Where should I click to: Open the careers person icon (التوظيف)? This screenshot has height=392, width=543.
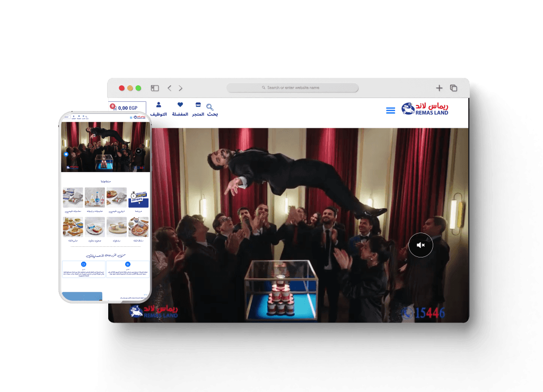(x=159, y=105)
